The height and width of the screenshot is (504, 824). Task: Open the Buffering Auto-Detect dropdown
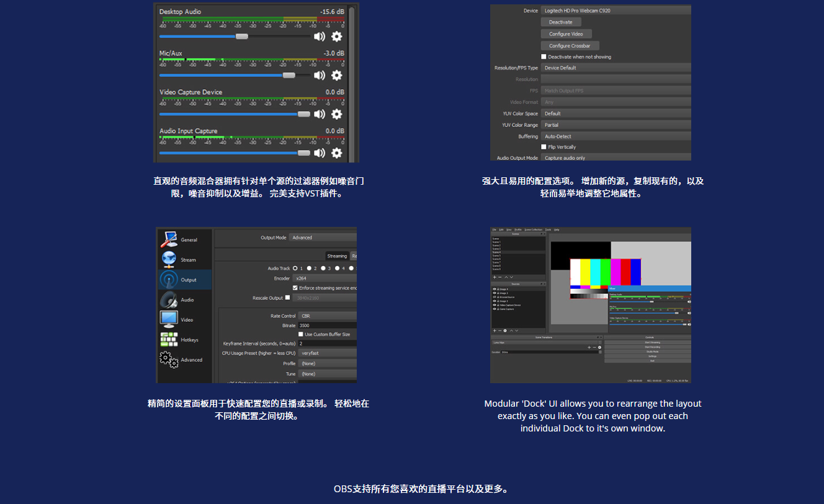(616, 136)
